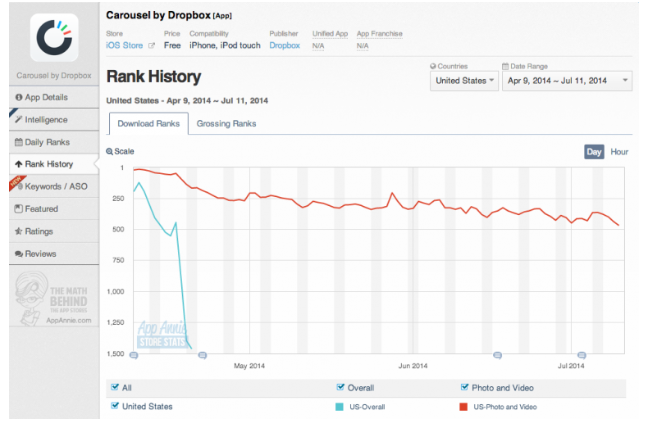Click The Math Behind App Stores banner
The image size is (656, 422).
[54, 298]
